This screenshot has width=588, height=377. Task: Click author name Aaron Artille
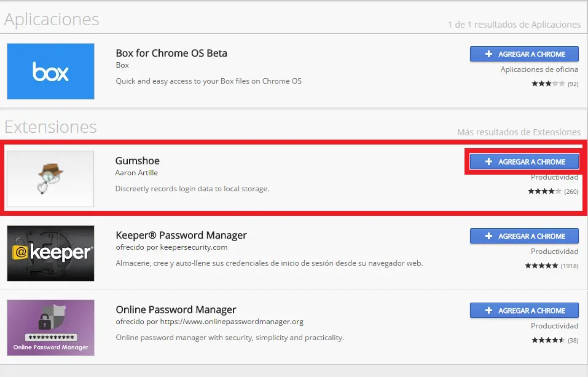point(136,173)
